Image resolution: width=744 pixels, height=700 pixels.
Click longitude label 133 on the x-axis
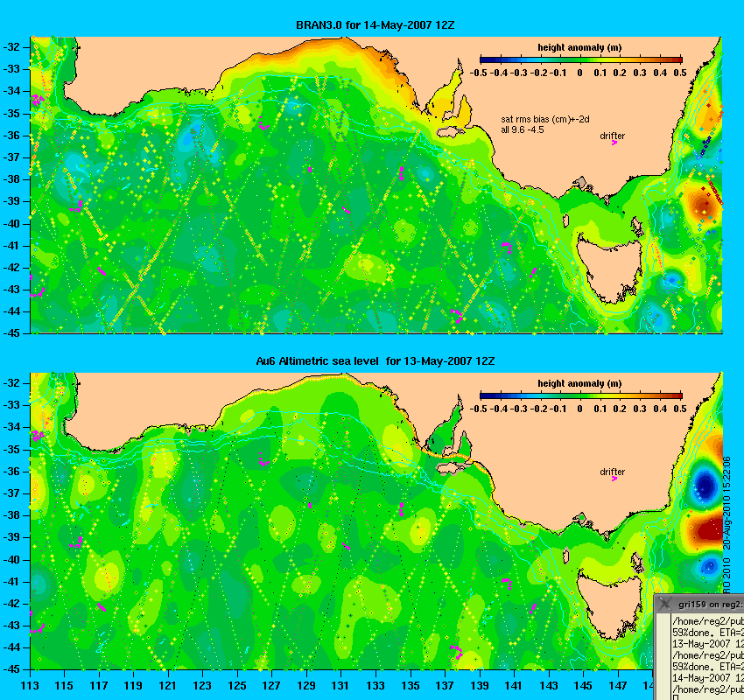[x=376, y=686]
